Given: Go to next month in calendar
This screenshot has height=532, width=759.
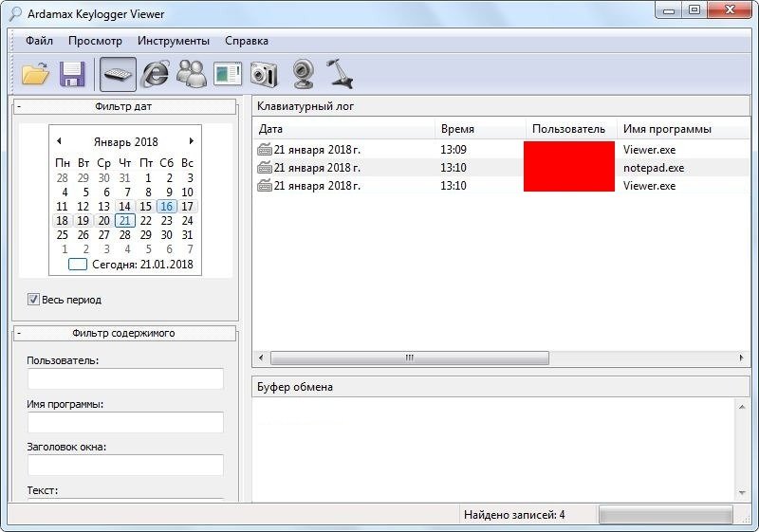Looking at the screenshot, I should [192, 141].
